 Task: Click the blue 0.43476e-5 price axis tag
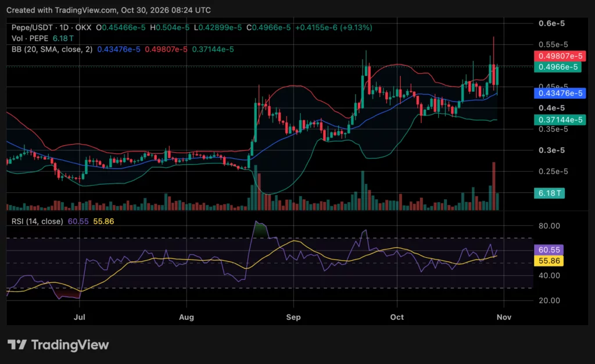point(560,93)
